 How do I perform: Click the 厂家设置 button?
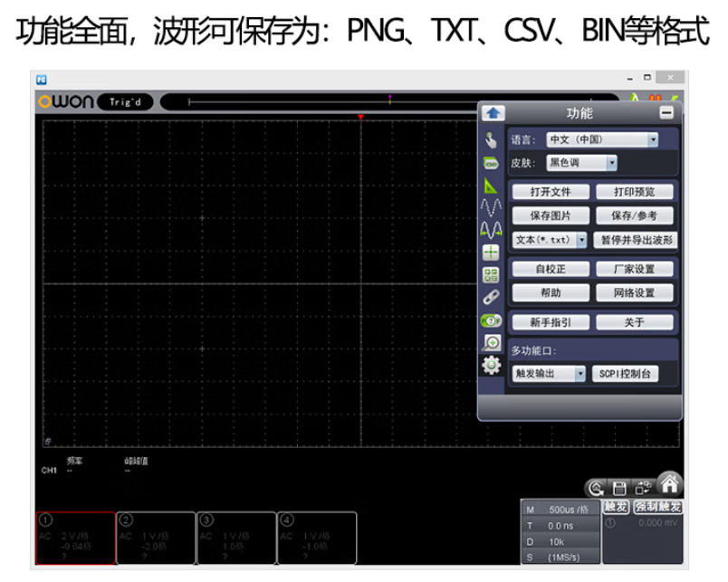click(634, 269)
